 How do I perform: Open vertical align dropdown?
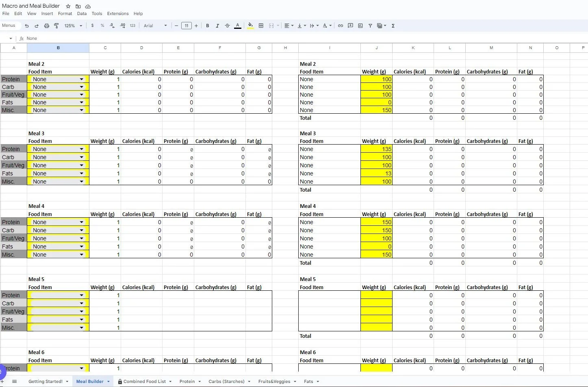pyautogui.click(x=302, y=26)
